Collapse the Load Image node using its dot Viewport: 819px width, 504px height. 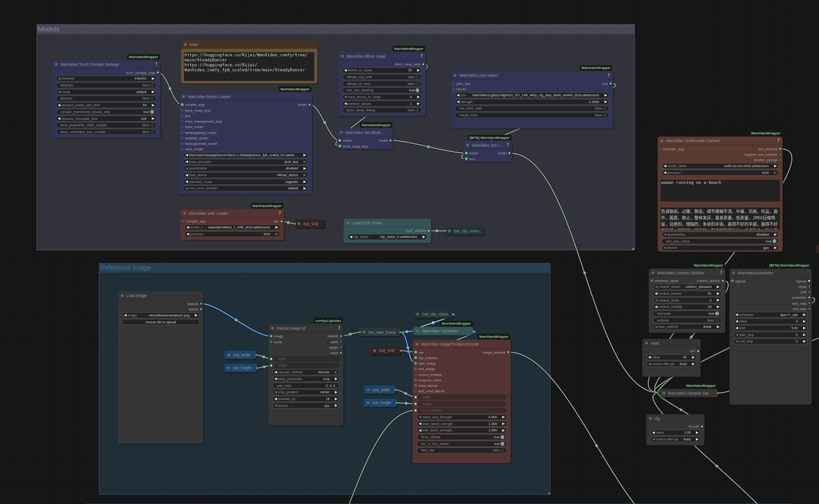(122, 296)
